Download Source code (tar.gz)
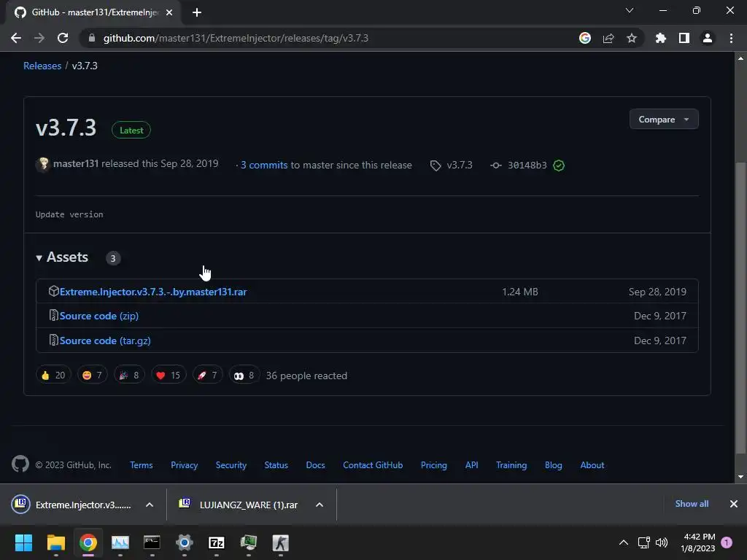 tap(105, 341)
